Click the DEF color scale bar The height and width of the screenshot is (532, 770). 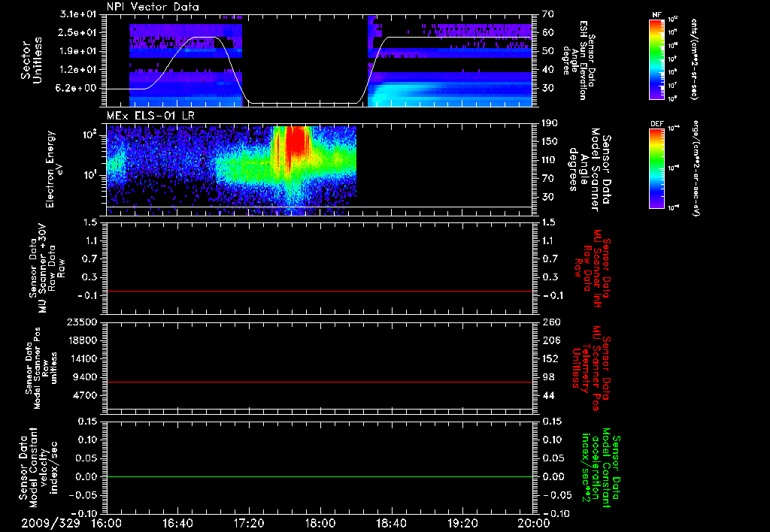click(x=656, y=168)
